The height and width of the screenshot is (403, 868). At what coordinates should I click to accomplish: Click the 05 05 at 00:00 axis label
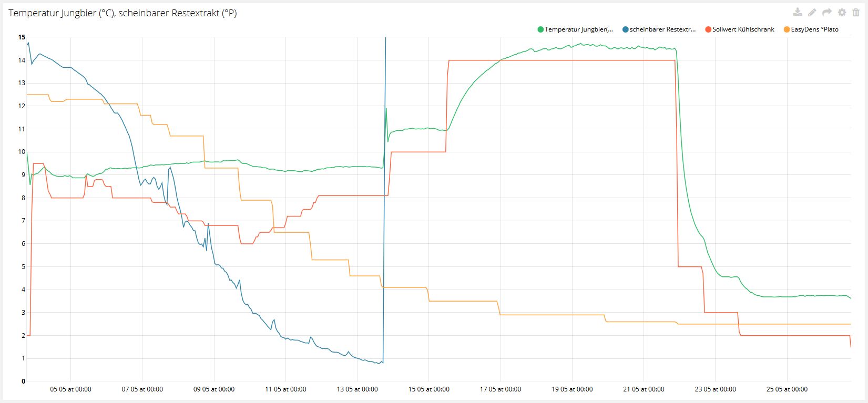point(70,389)
